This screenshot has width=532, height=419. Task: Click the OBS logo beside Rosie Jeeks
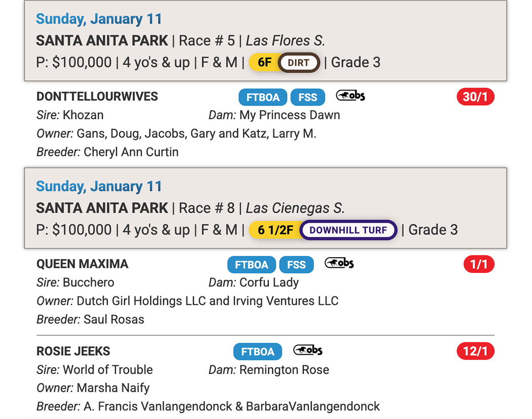(x=308, y=351)
